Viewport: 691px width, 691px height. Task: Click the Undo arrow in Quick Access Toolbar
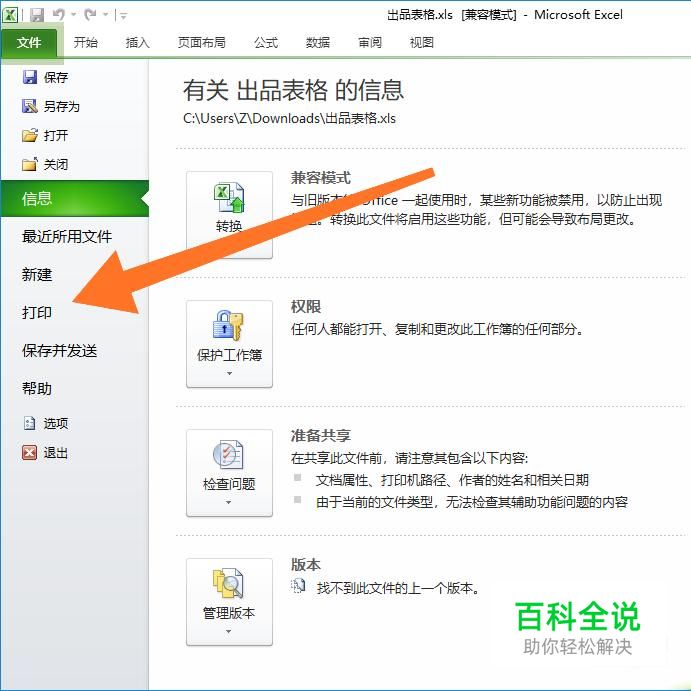click(x=59, y=15)
